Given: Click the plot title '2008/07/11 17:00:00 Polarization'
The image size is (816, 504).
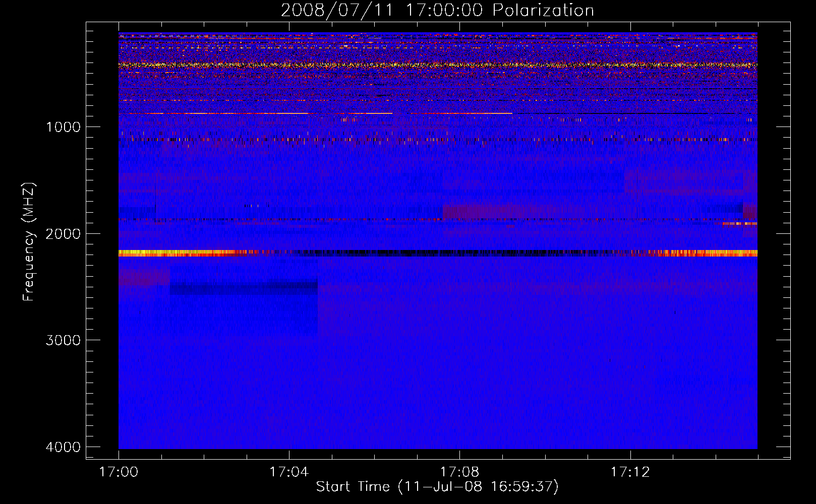Looking at the screenshot, I should pos(437,10).
